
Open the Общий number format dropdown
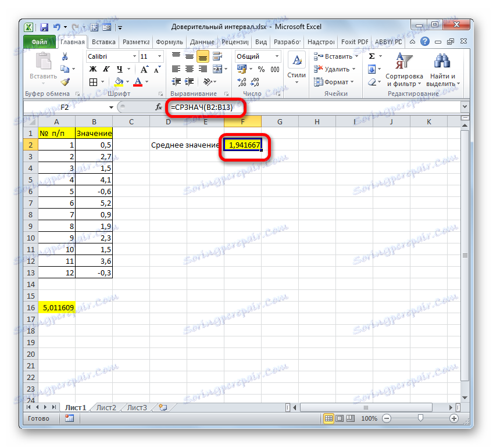click(277, 56)
